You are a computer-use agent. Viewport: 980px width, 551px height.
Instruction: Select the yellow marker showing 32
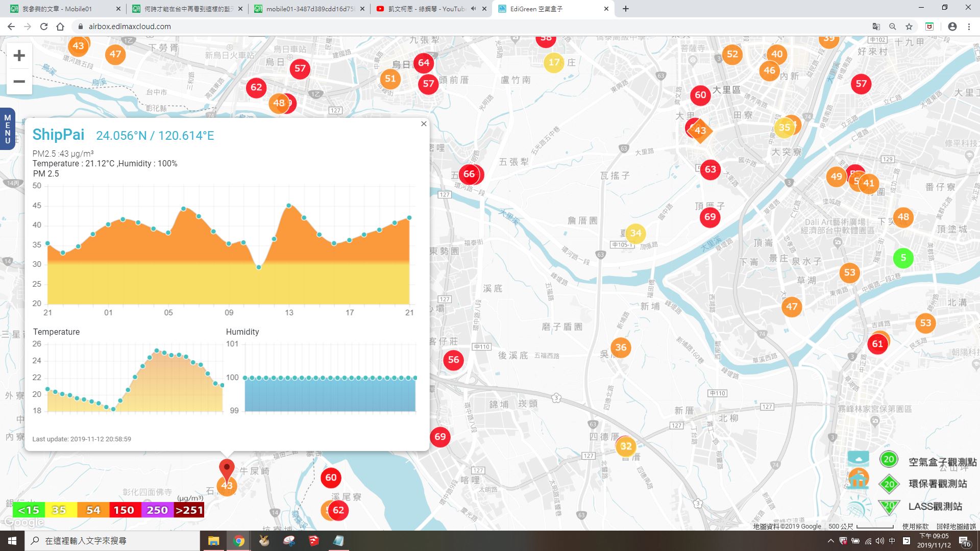pyautogui.click(x=626, y=447)
